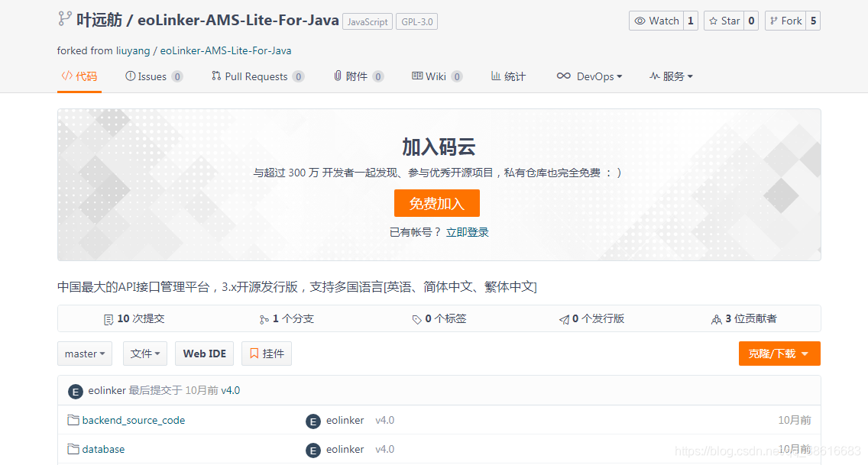Open the eoLinker-AMS-Lite-For-Java repository title link
868x465 pixels.
238,21
